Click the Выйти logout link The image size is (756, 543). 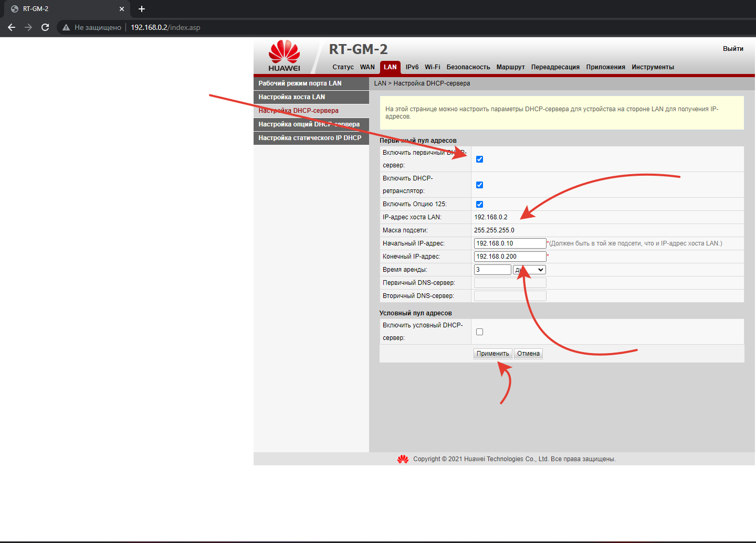click(x=733, y=49)
